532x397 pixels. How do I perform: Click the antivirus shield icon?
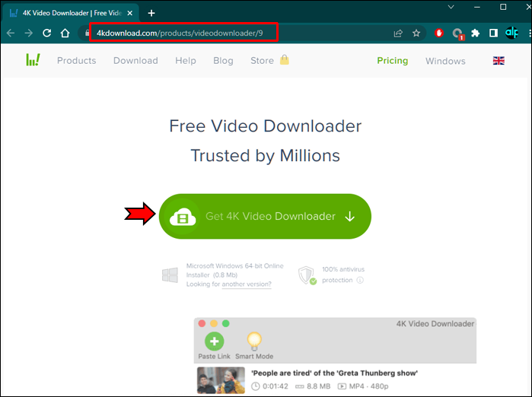click(x=307, y=275)
